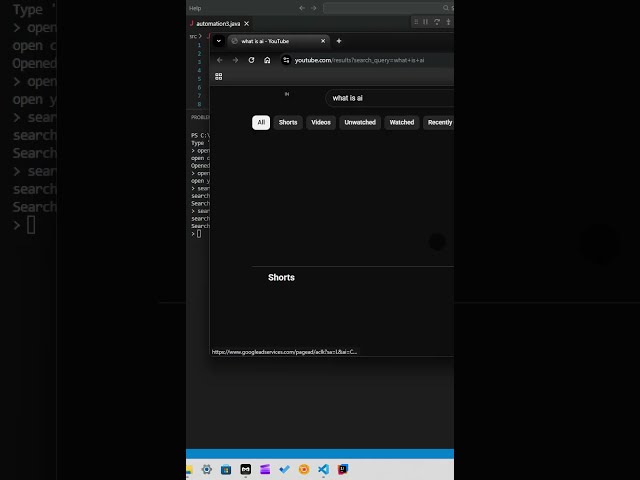The width and height of the screenshot is (640, 480).
Task: Open a new browser tab
Action: point(339,41)
